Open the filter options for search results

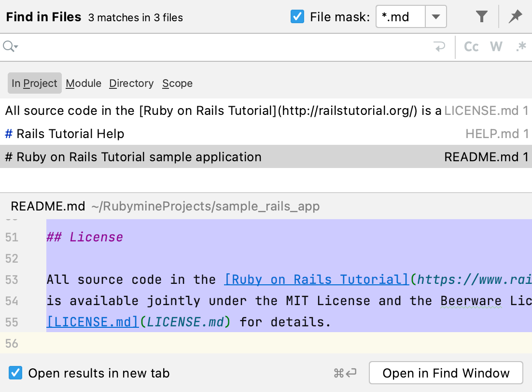[x=481, y=16]
